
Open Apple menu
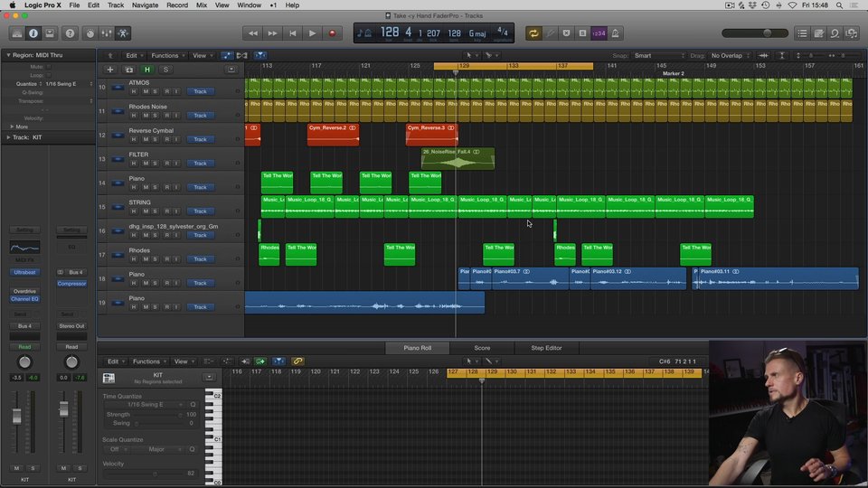coord(12,5)
